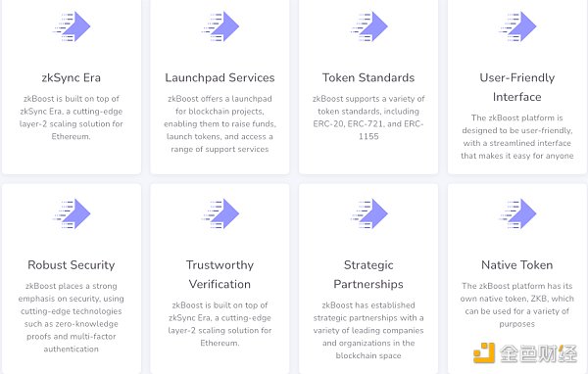This screenshot has width=588, height=374.
Task: Open the Robust Security card title
Action: click(72, 265)
